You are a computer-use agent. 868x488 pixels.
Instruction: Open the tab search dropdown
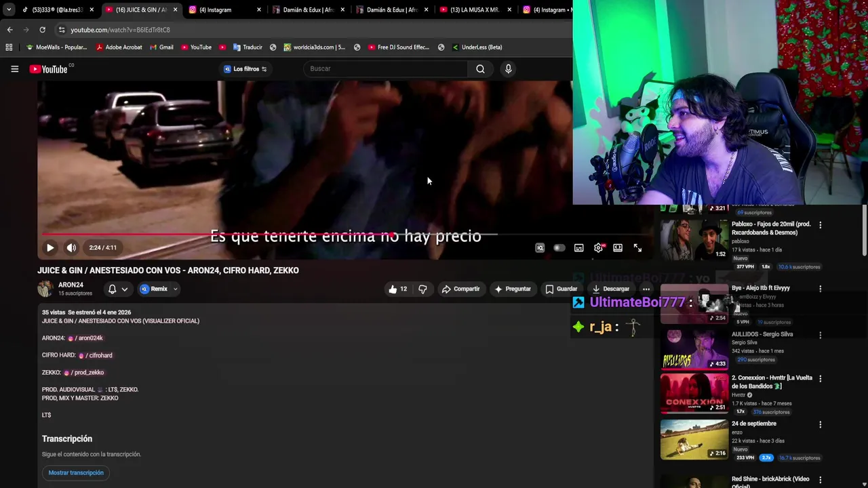8,9
